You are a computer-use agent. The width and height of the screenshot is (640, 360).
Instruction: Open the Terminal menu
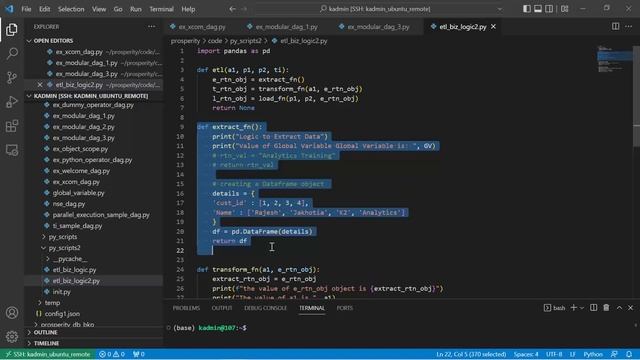161,9
